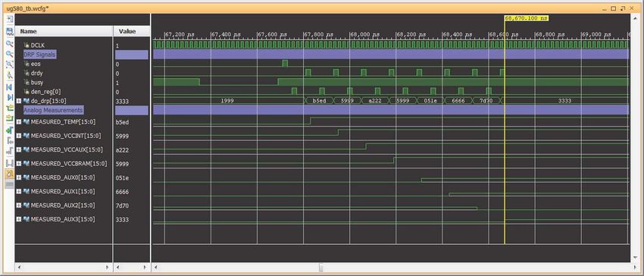Click the Go to Time 0 icon
Screen dimensions: 644x276
click(x=9, y=86)
